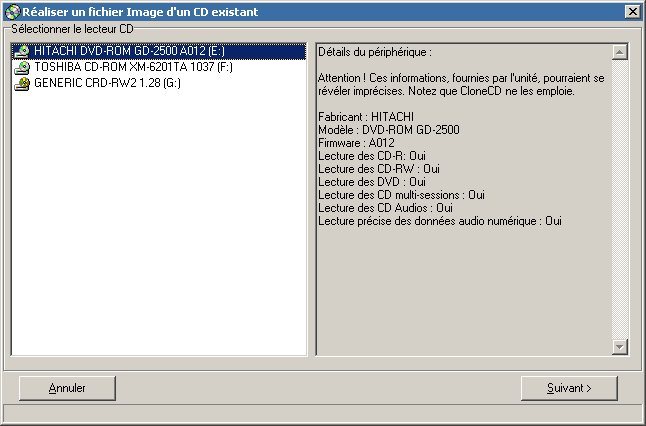Viewport: 646px width, 426px height.
Task: Click the 'Fabricant : HITACHI' line
Action: click(366, 117)
